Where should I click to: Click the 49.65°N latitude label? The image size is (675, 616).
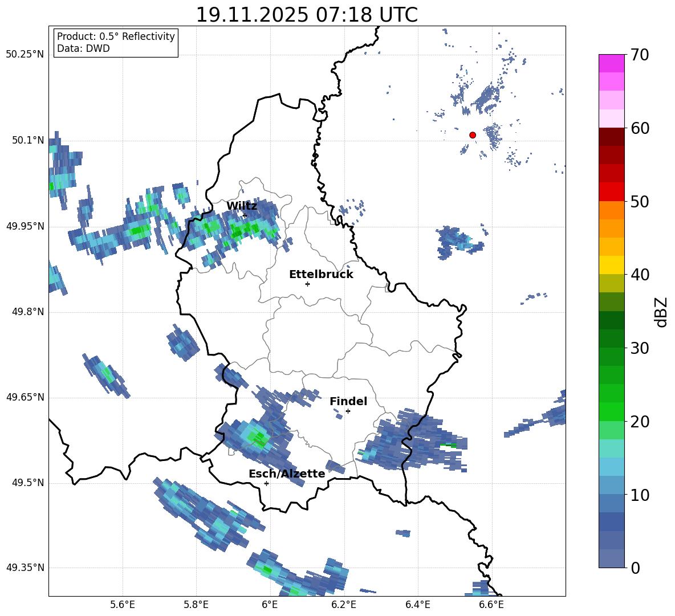click(x=25, y=398)
